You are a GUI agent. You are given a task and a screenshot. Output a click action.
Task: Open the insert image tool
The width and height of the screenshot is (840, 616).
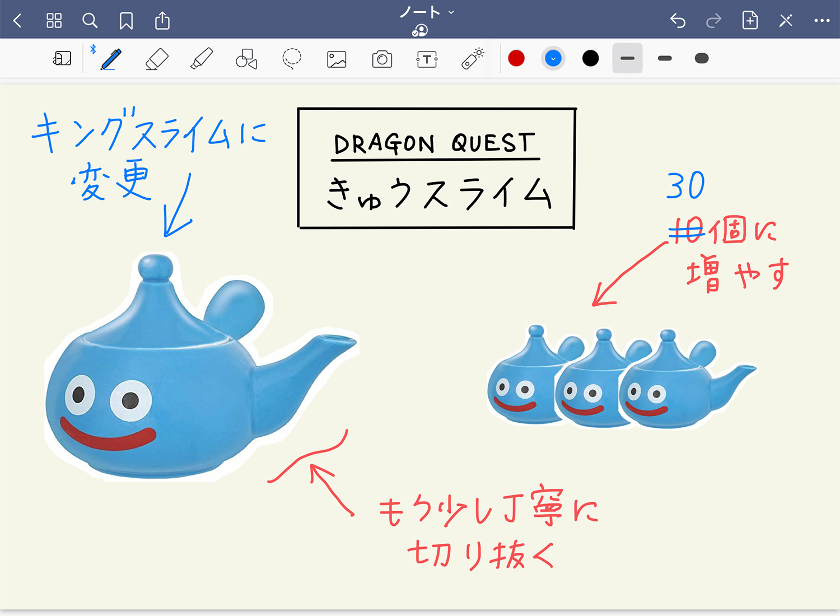[337, 59]
